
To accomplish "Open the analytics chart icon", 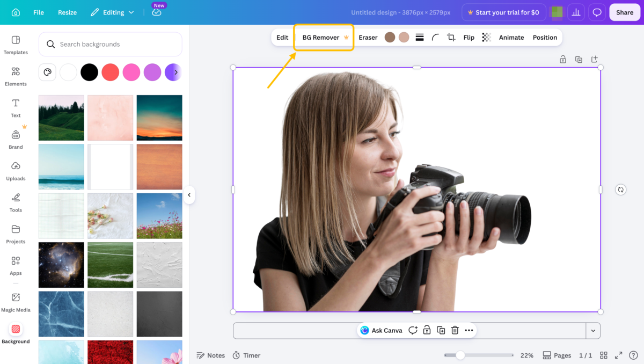I will pos(576,12).
